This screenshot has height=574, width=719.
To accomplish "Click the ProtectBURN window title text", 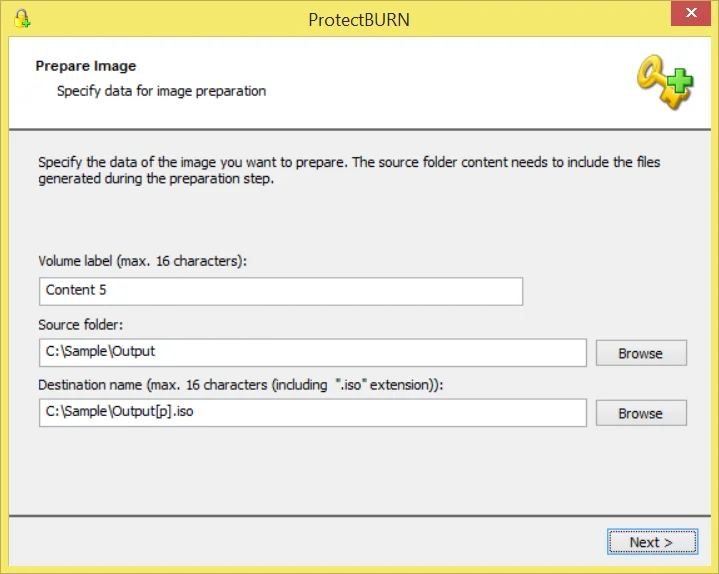I will [x=359, y=19].
